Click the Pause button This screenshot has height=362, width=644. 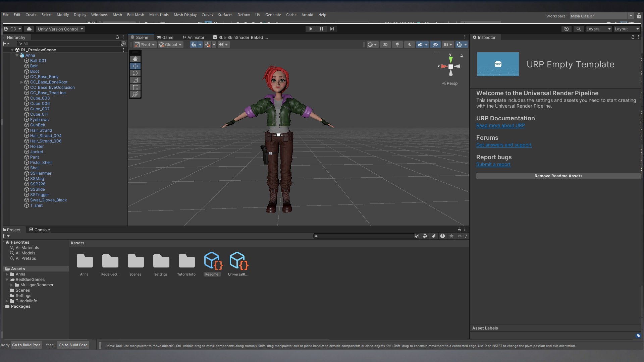pos(321,29)
